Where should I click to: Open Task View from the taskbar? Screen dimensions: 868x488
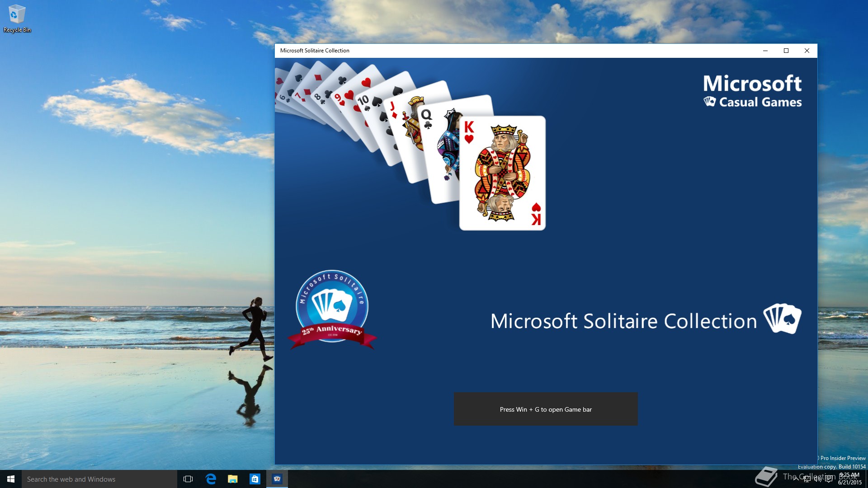click(x=188, y=479)
